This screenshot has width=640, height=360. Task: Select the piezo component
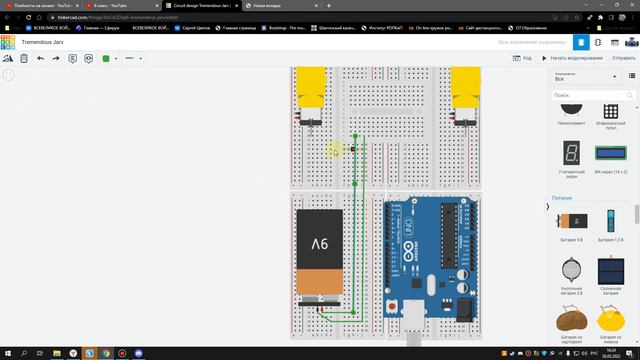tap(571, 115)
